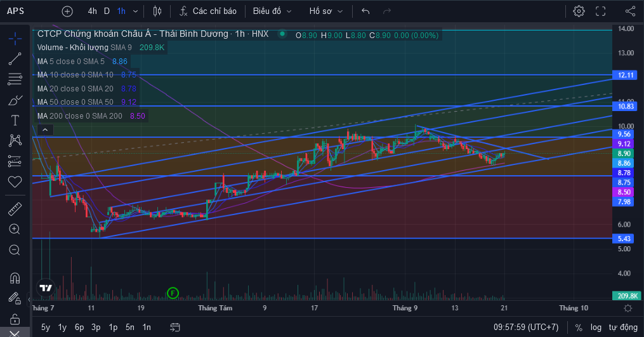Enter fullscreen chart mode
The width and height of the screenshot is (644, 337).
[x=600, y=11]
